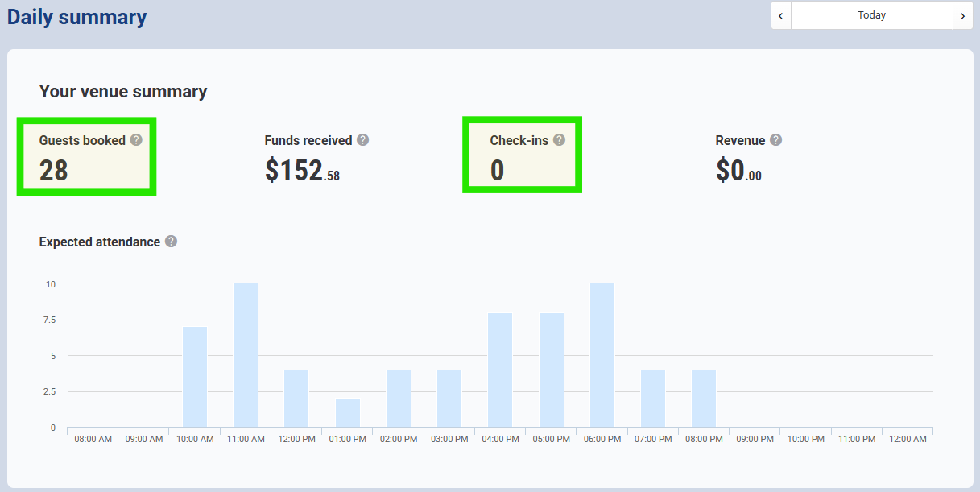Open the Funds received help tooltip icon
Viewport: 980px width, 492px height.
coord(363,140)
